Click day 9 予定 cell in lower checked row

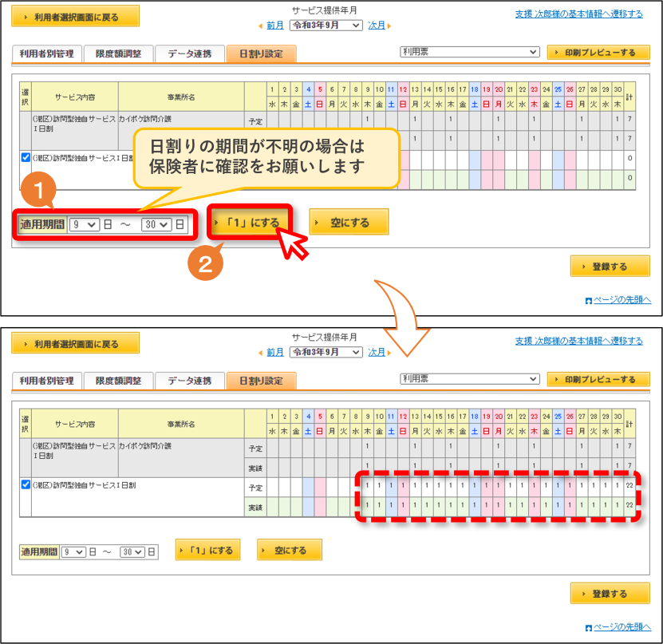[x=368, y=485]
